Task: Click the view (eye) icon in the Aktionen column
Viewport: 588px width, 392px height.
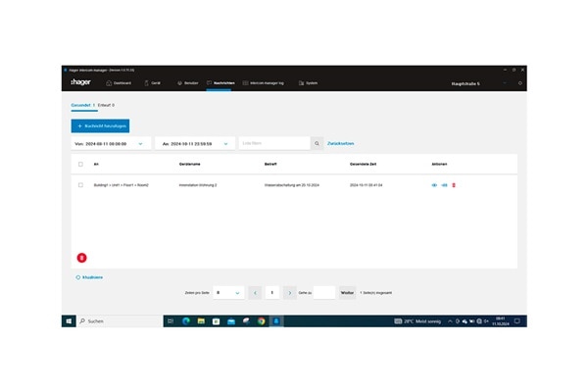Action: [434, 185]
